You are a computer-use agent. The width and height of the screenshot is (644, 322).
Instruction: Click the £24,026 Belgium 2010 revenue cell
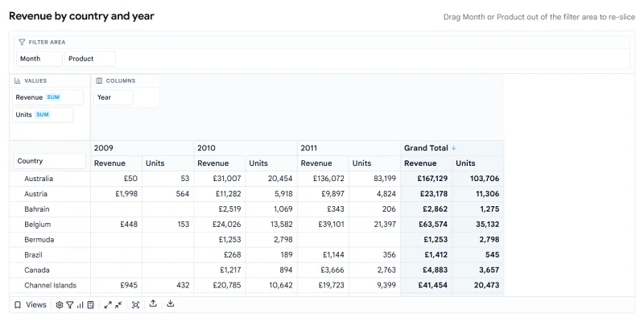click(x=220, y=225)
